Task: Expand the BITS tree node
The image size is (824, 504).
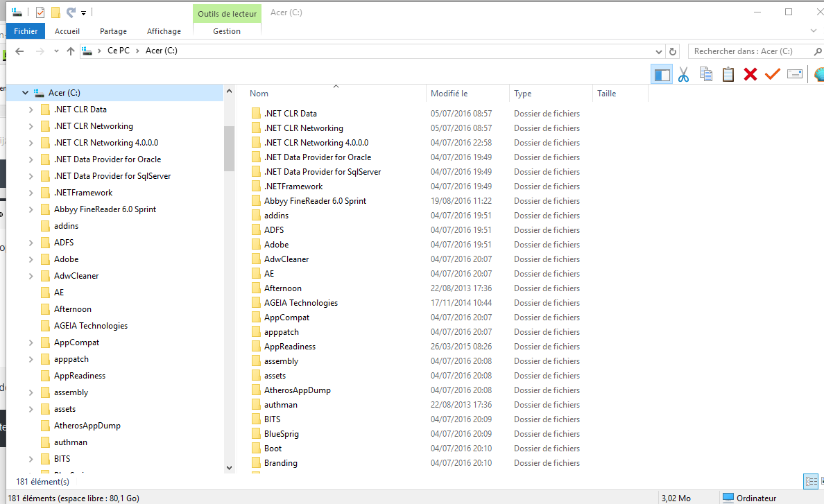Action: pos(31,459)
